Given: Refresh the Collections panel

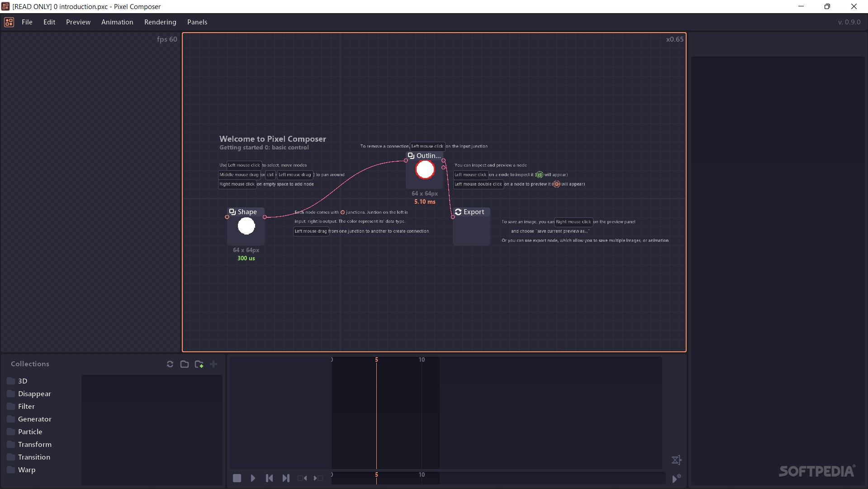Looking at the screenshot, I should 170,364.
